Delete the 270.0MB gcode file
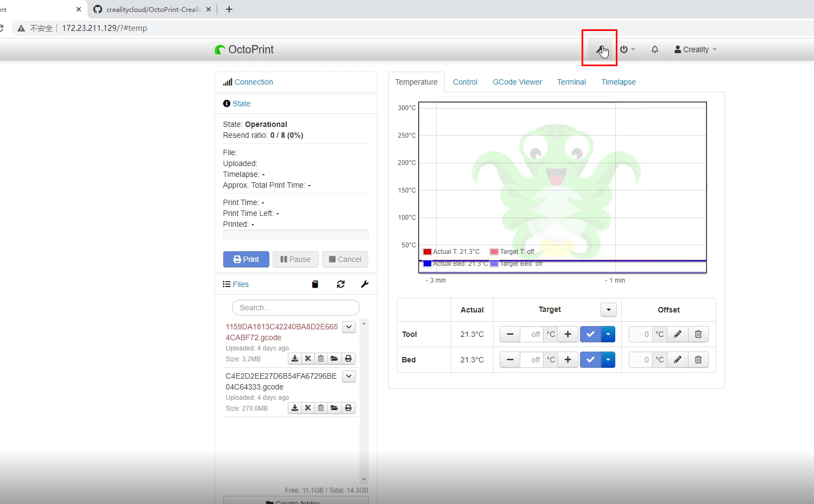The height and width of the screenshot is (504, 814). 321,408
